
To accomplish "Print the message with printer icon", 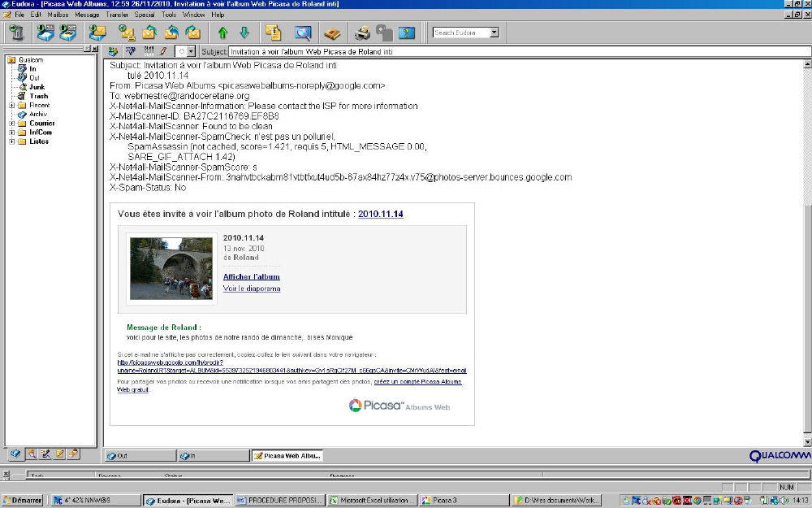I will click(362, 33).
